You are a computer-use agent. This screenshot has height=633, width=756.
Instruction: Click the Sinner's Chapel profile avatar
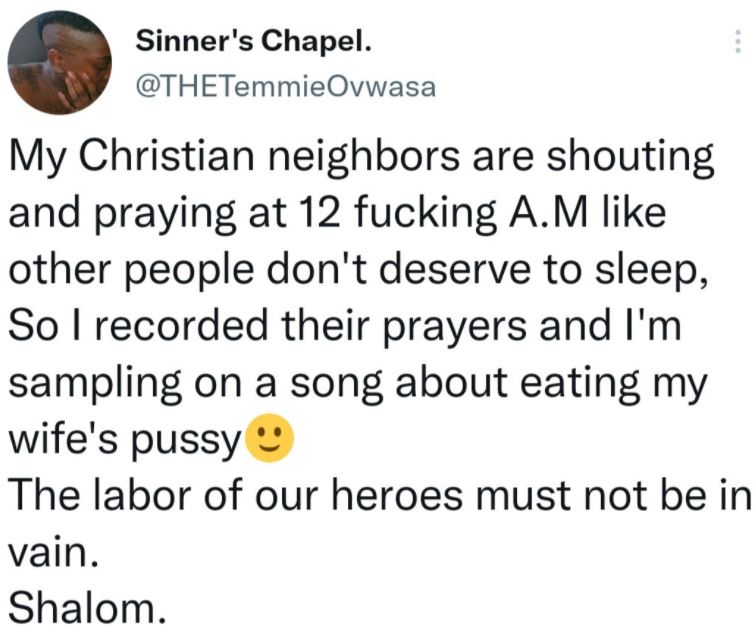point(60,65)
